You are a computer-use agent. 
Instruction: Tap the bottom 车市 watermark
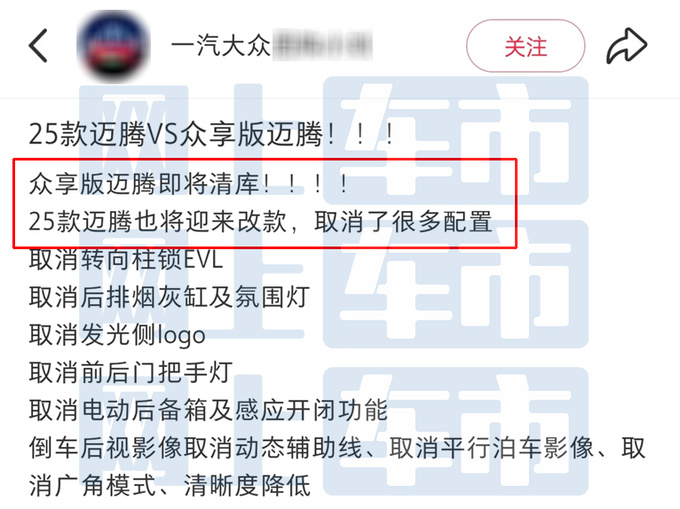(455, 431)
